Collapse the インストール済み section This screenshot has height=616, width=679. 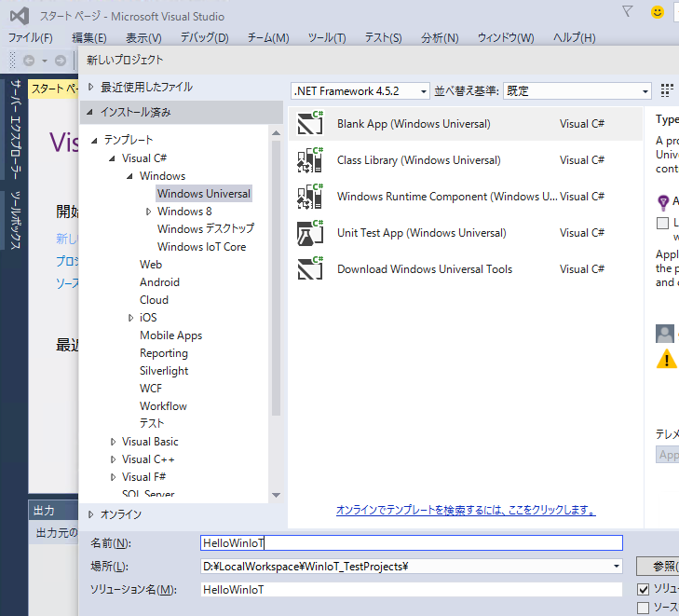click(89, 112)
